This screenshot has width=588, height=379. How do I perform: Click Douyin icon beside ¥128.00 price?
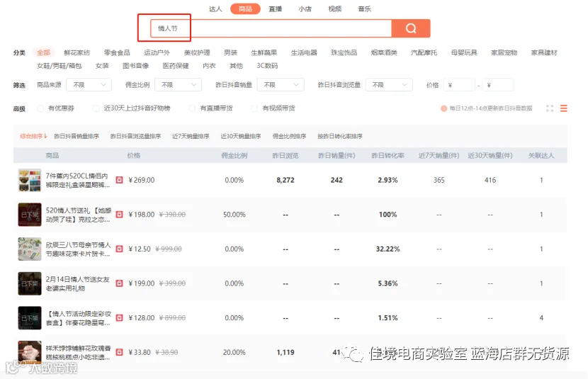click(119, 318)
